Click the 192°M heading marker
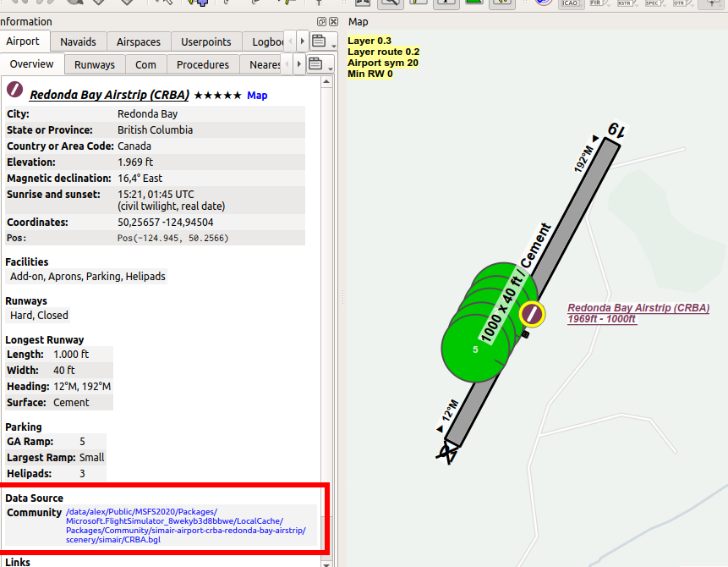The image size is (728, 567). [585, 156]
